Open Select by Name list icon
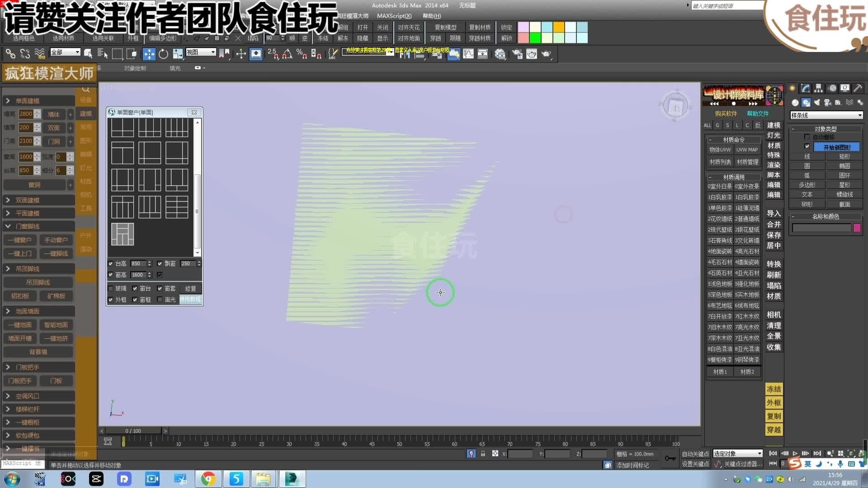 (102, 54)
